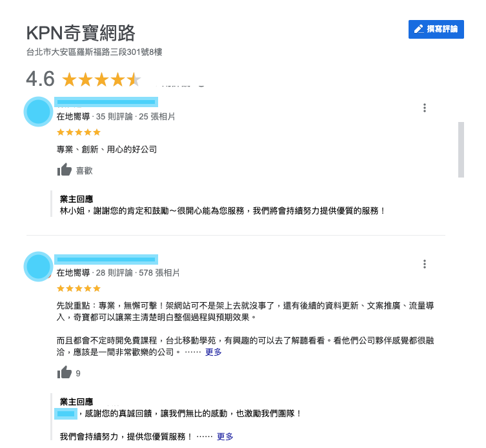Open the first review's three-dot options menu
Viewport: 486px width, 448px height.
click(x=424, y=108)
